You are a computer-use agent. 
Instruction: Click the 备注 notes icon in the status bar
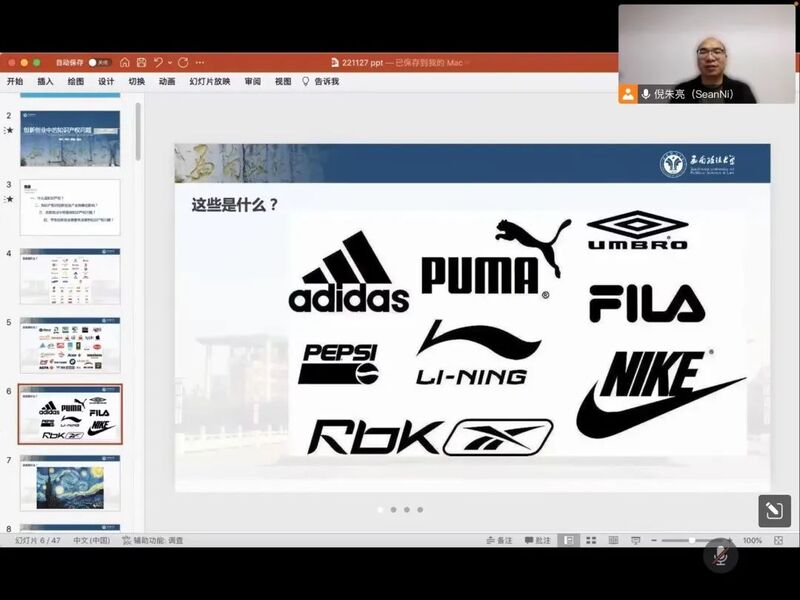(490, 540)
